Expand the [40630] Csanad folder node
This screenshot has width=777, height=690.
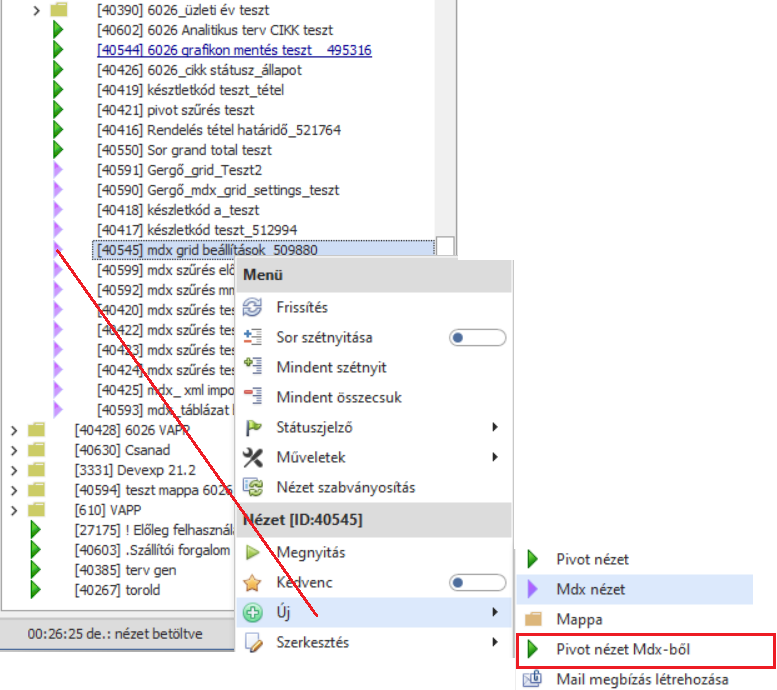tap(14, 450)
